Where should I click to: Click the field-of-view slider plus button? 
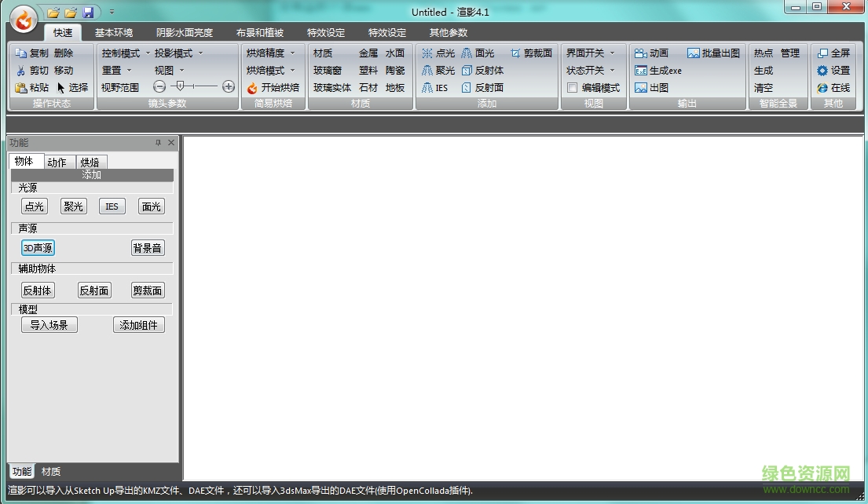coord(229,86)
